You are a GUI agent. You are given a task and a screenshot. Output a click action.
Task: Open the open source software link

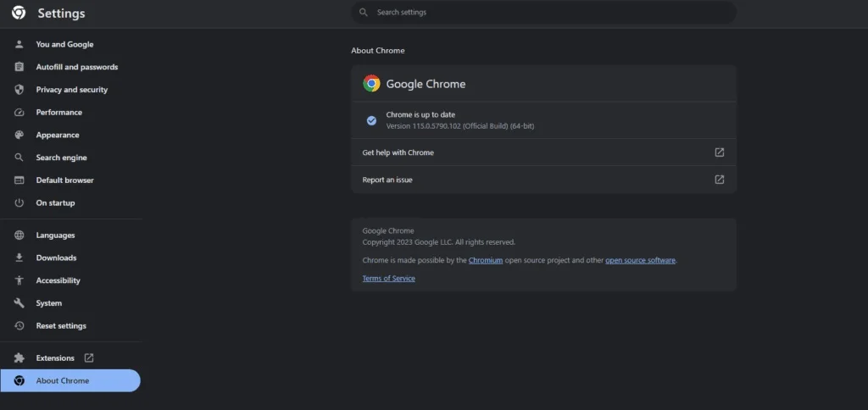click(x=640, y=260)
